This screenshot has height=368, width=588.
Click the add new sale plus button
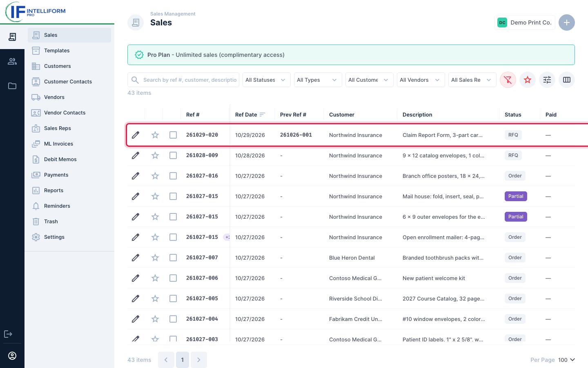pos(567,22)
